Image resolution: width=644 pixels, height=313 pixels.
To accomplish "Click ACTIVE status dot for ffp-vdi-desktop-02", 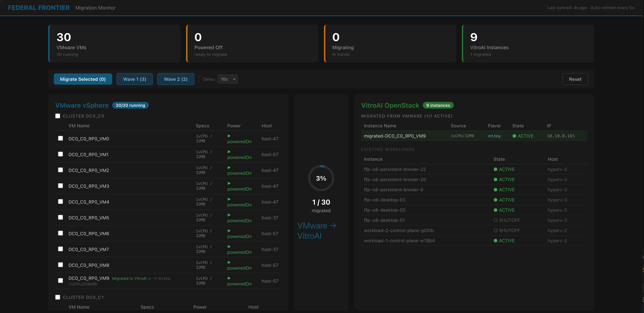I will click(496, 210).
